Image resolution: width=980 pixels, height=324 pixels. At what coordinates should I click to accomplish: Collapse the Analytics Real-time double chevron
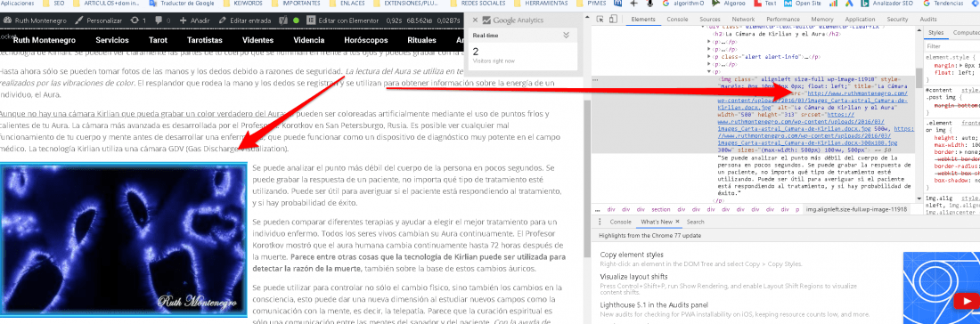[x=567, y=36]
